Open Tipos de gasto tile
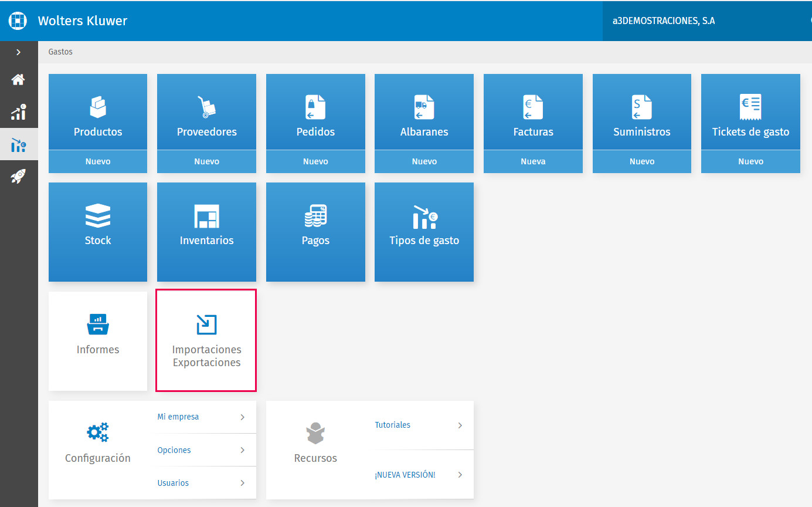 click(x=424, y=232)
